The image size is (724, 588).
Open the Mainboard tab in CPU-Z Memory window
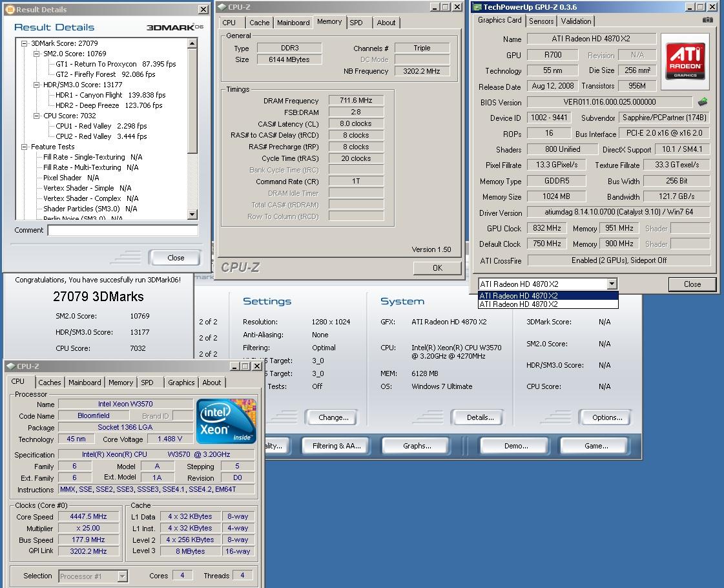click(293, 23)
